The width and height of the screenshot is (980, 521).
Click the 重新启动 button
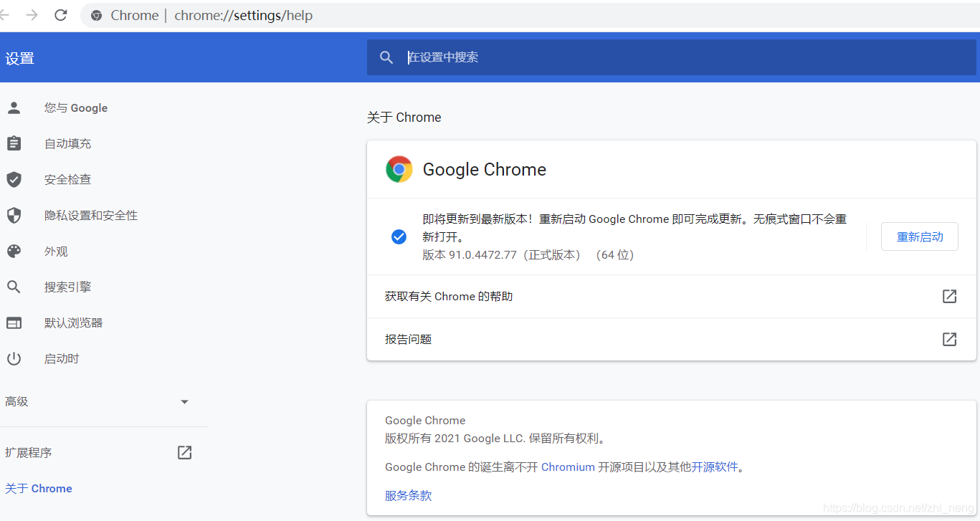pyautogui.click(x=920, y=236)
